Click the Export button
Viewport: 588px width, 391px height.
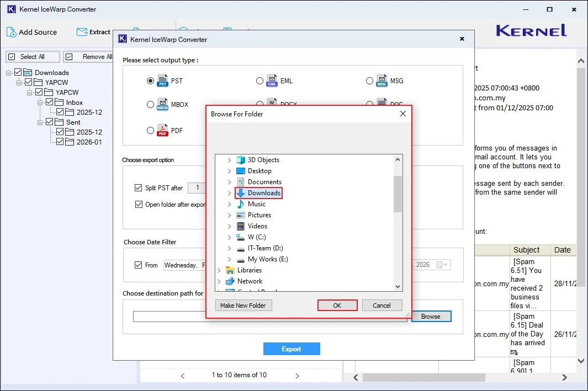pyautogui.click(x=292, y=349)
